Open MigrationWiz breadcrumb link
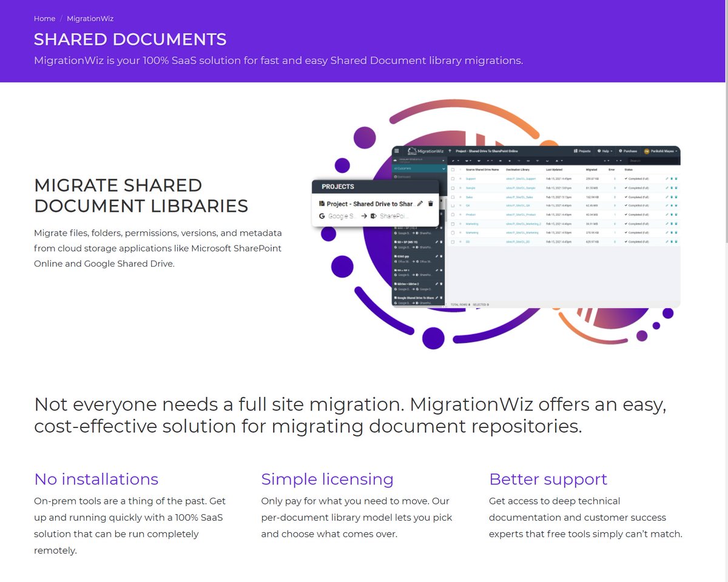Image resolution: width=728 pixels, height=582 pixels. pos(90,19)
